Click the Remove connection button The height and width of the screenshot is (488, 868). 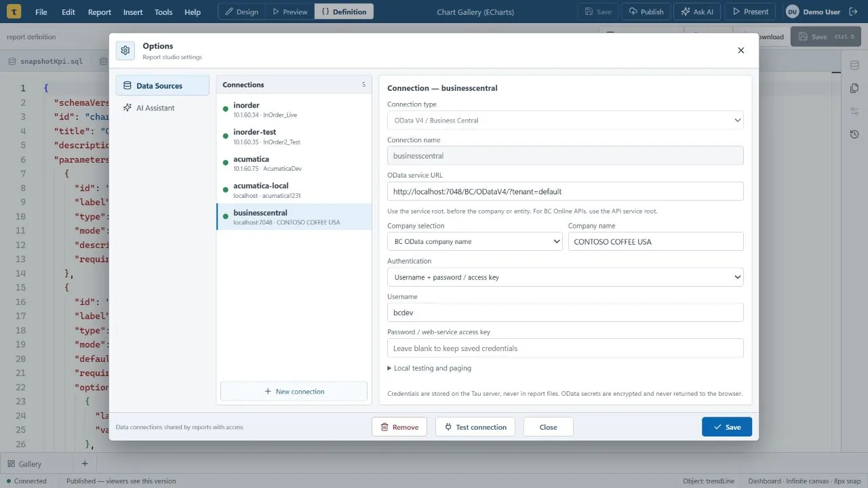(x=399, y=427)
